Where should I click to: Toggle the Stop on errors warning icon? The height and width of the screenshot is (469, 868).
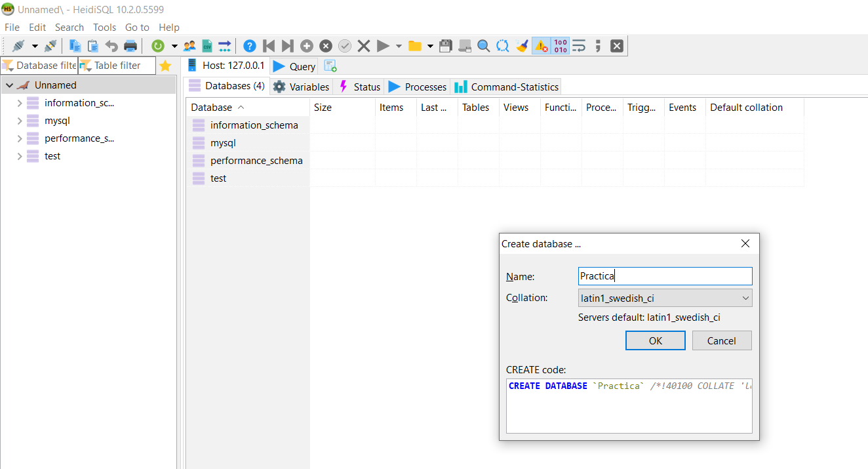pyautogui.click(x=541, y=46)
